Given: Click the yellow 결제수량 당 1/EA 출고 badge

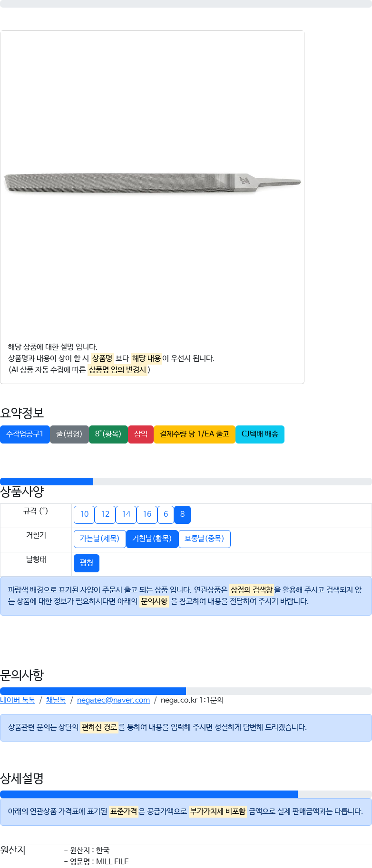Looking at the screenshot, I should (195, 434).
